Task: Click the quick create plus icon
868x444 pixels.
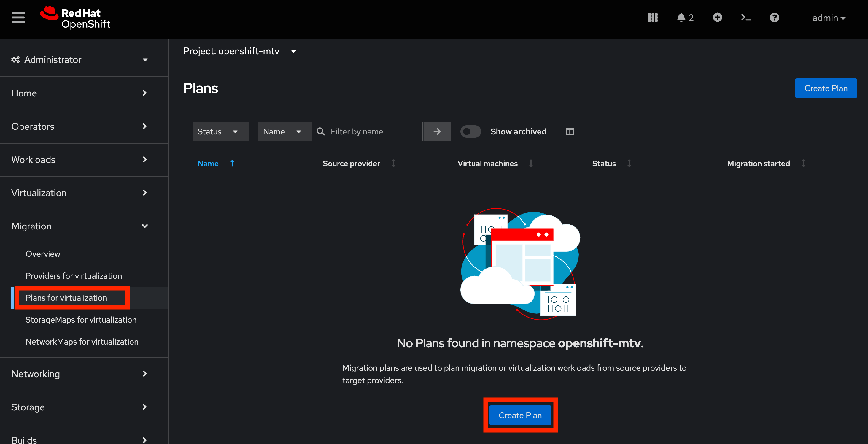Action: point(717,17)
